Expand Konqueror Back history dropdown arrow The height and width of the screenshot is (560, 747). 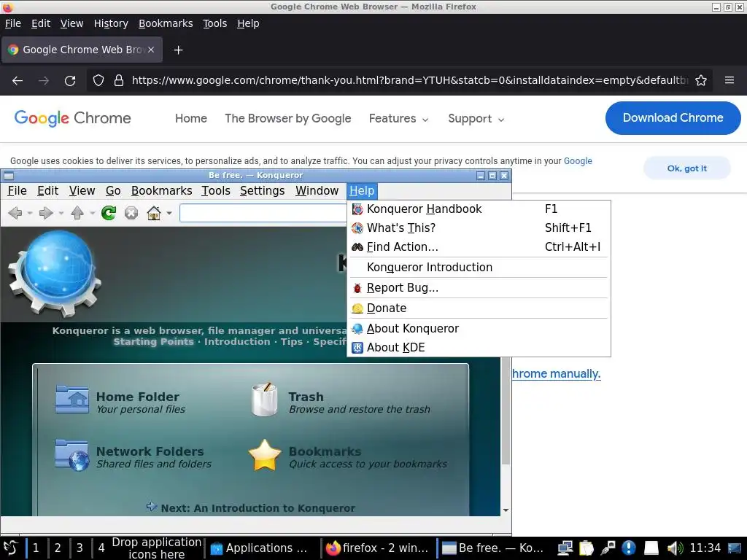(29, 214)
